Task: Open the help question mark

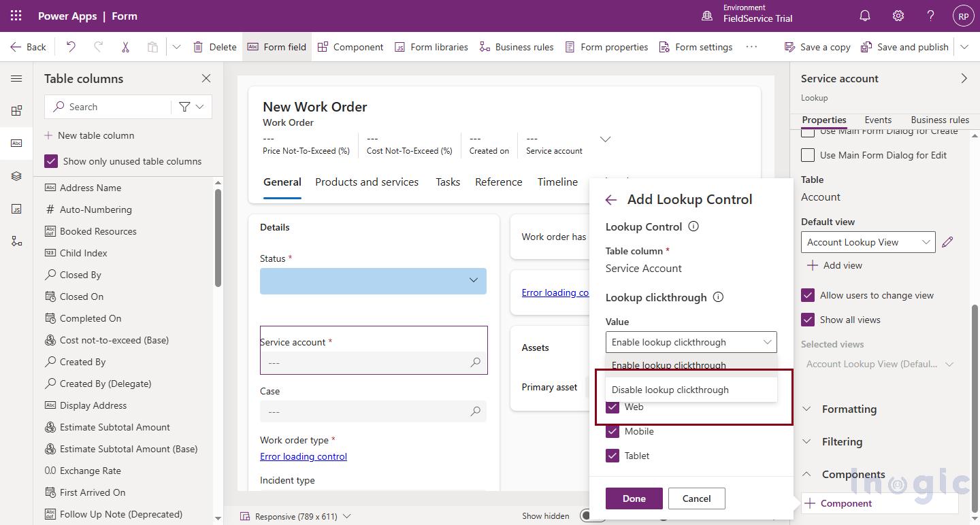Action: click(930, 16)
